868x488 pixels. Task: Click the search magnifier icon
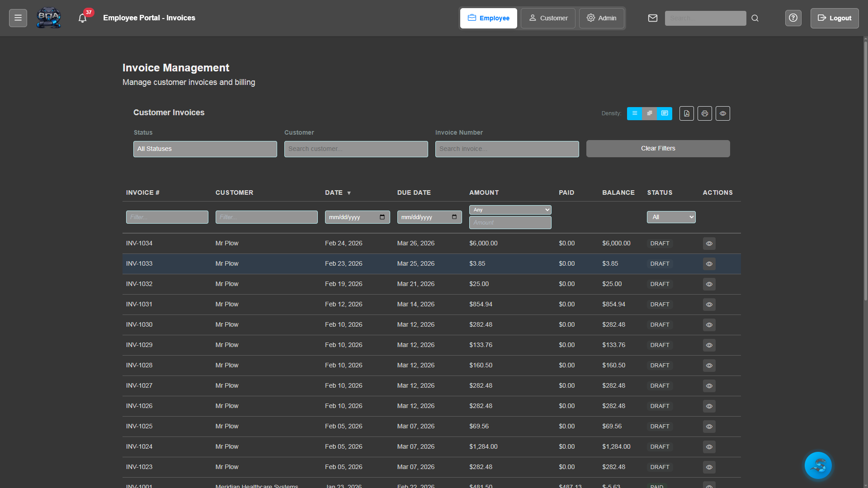pos(755,18)
